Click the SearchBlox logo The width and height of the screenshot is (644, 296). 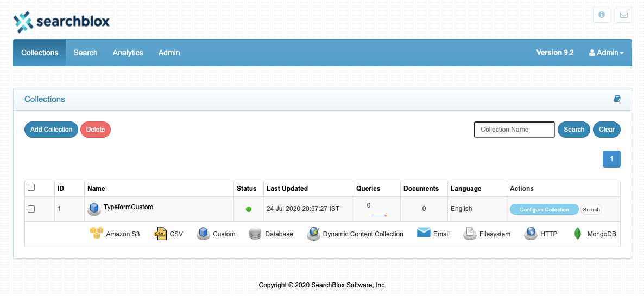(61, 22)
